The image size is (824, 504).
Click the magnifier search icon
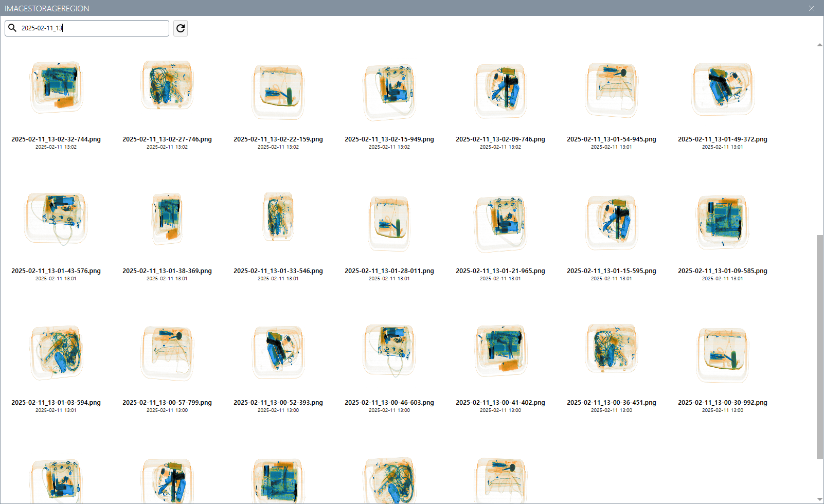click(x=12, y=28)
